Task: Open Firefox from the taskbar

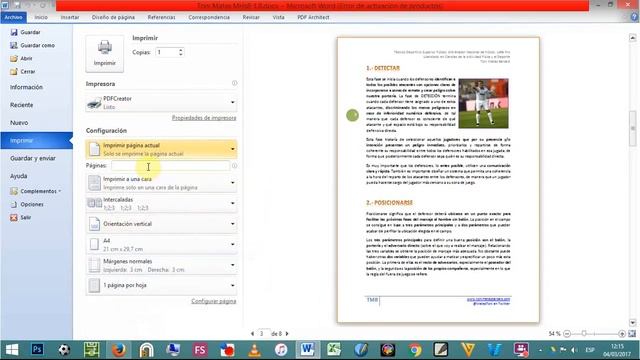Action: pos(119,350)
